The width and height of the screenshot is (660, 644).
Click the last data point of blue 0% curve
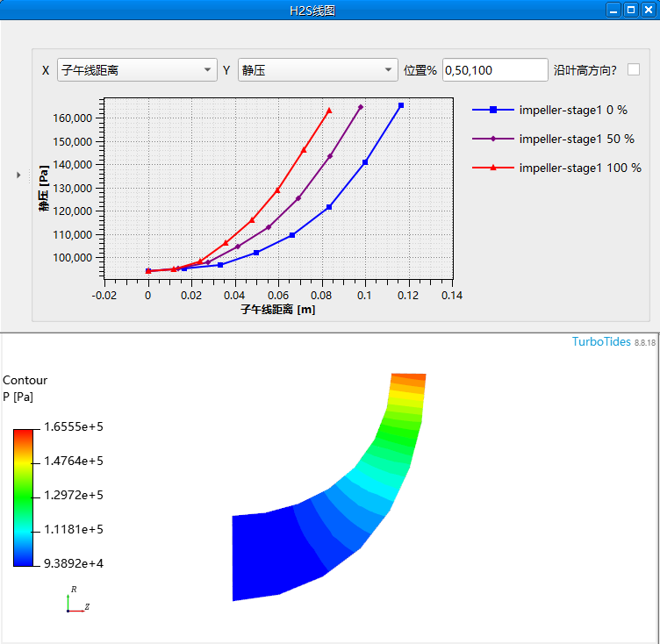point(401,105)
